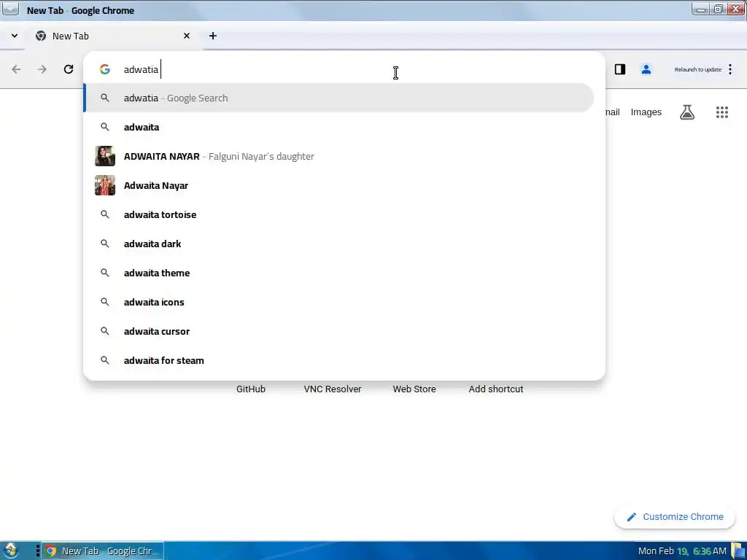
Task: Open Chrome three-dot menu
Action: [730, 69]
